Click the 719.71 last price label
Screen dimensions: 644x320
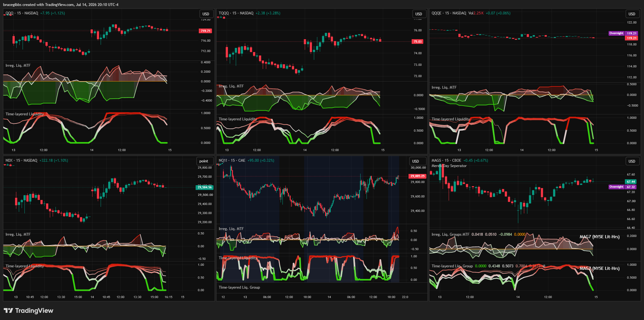pos(206,31)
